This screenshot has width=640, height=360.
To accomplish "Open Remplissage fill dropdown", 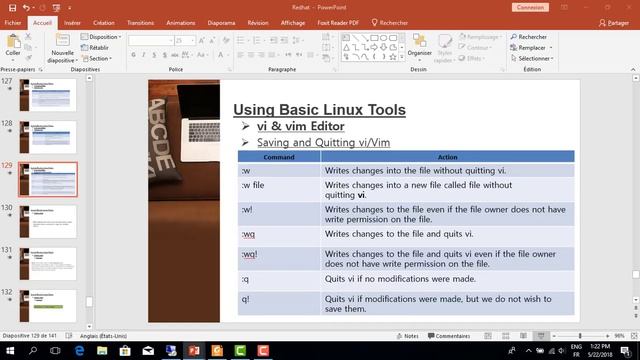I will [480, 37].
